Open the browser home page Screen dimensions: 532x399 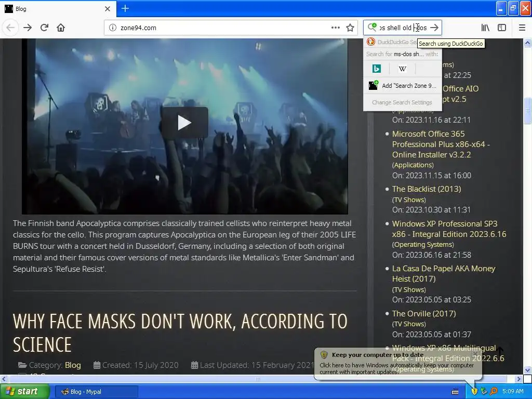click(x=61, y=28)
